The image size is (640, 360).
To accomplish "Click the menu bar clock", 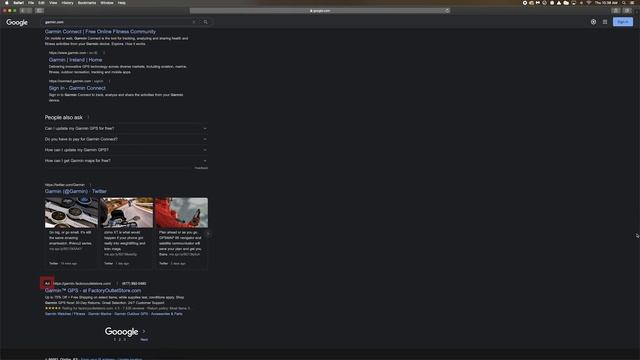I will (606, 3).
